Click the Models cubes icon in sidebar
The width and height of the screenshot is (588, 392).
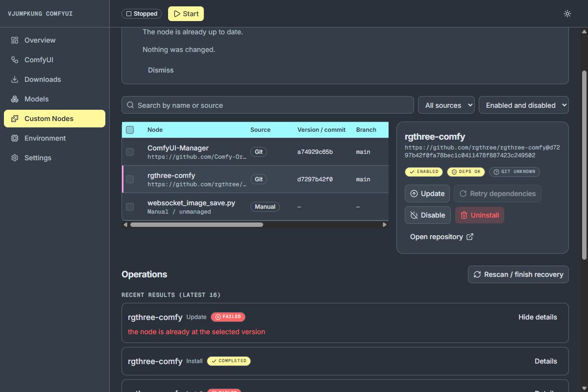[x=15, y=99]
